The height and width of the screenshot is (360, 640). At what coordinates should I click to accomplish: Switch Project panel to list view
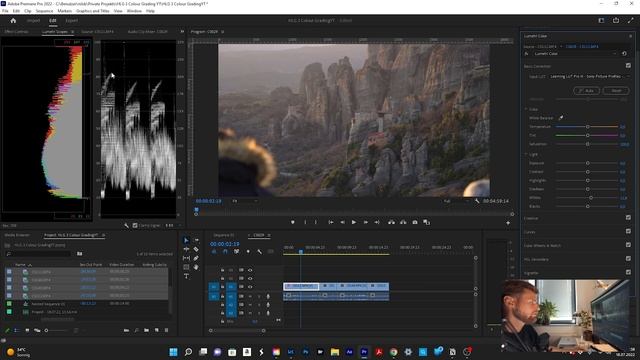(17, 330)
